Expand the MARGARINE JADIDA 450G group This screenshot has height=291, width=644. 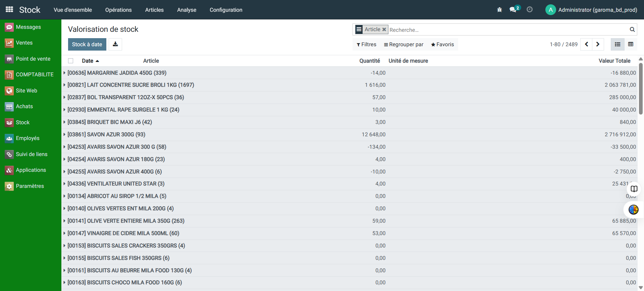point(117,73)
